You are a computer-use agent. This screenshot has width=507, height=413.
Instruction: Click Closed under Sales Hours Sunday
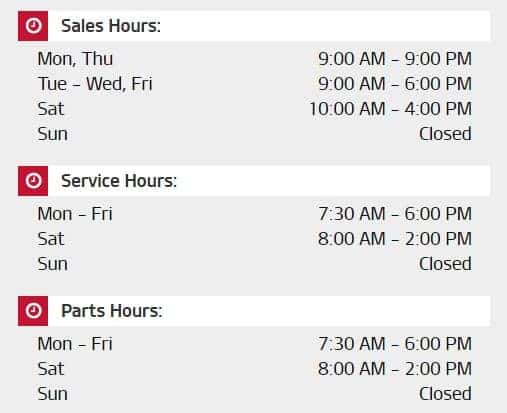tap(445, 134)
